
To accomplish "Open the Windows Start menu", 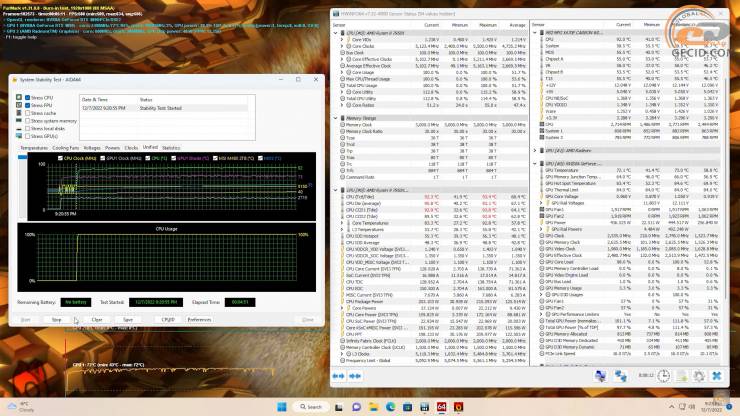I will pyautogui.click(x=282, y=407).
